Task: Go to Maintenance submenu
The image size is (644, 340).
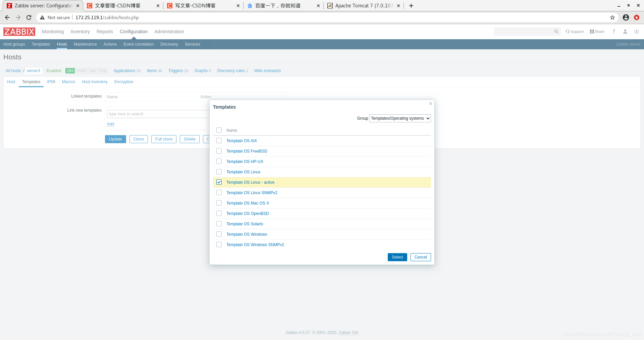Action: (x=85, y=44)
